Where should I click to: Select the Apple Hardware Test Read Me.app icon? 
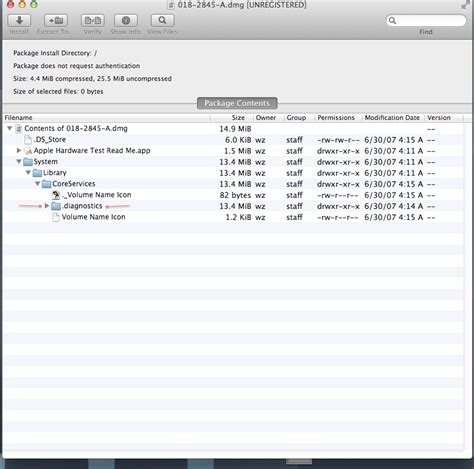pyautogui.click(x=28, y=151)
